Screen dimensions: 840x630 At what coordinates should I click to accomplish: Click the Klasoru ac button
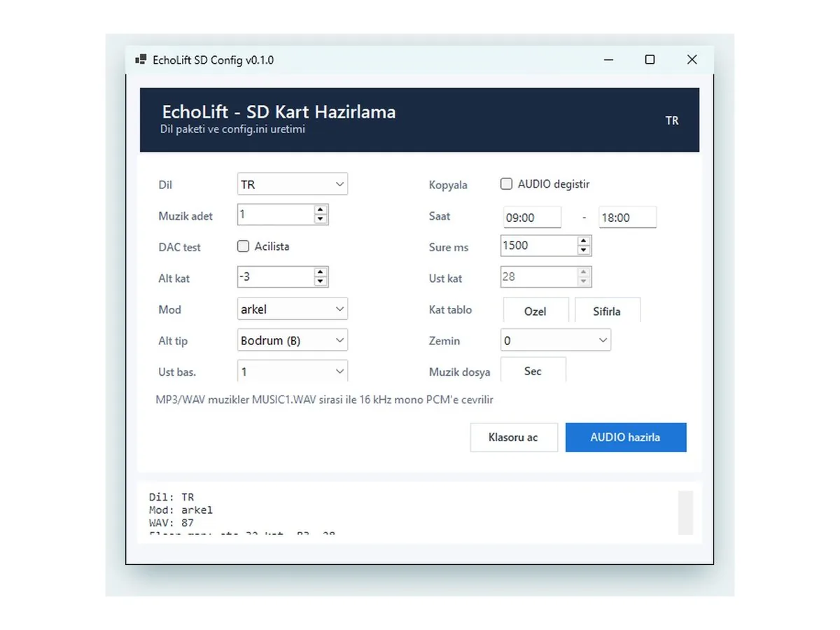(x=514, y=437)
